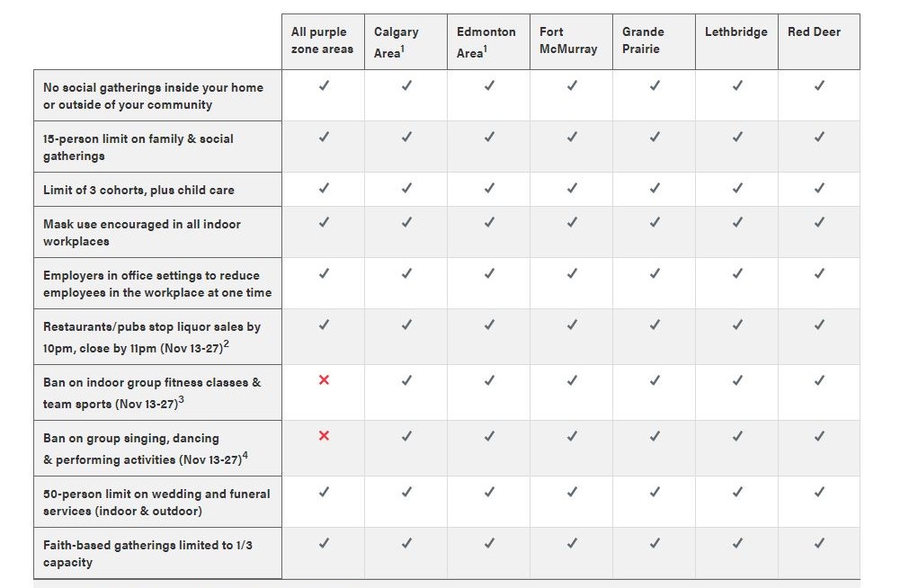Click Calgary checkmark for no social gatherings row
The image size is (918, 588).
tap(406, 85)
